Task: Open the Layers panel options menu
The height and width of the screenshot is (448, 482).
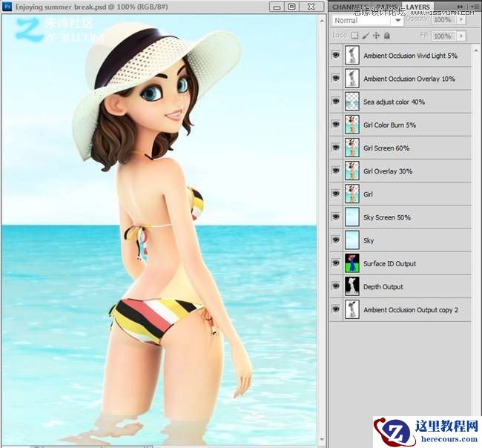Action: coord(474,7)
